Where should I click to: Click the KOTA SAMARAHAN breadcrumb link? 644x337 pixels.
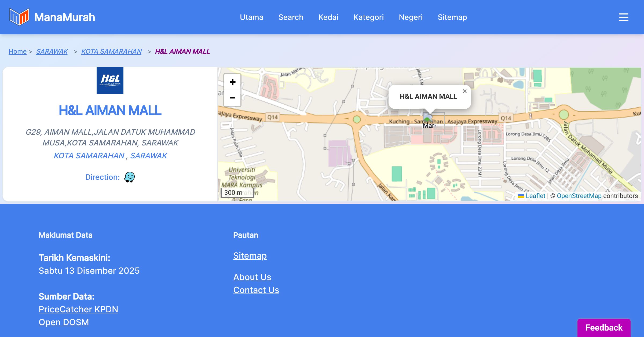point(111,51)
